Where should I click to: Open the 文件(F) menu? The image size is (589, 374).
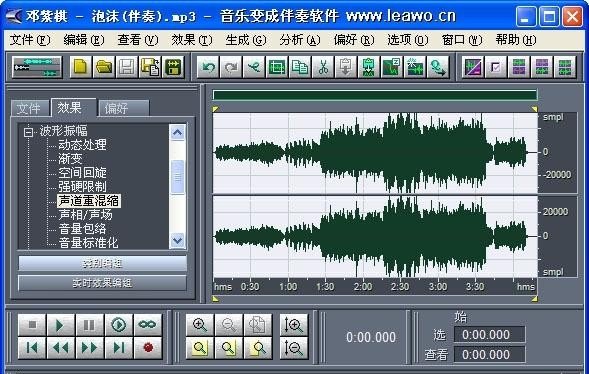click(x=30, y=39)
